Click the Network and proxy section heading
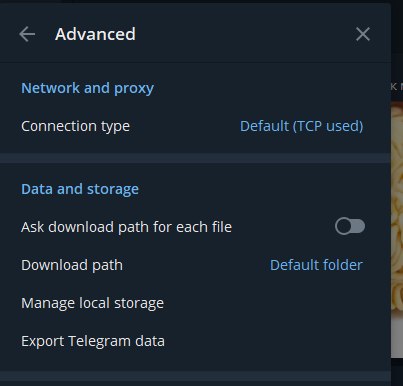Screen dimensions: 403x386 click(87, 88)
